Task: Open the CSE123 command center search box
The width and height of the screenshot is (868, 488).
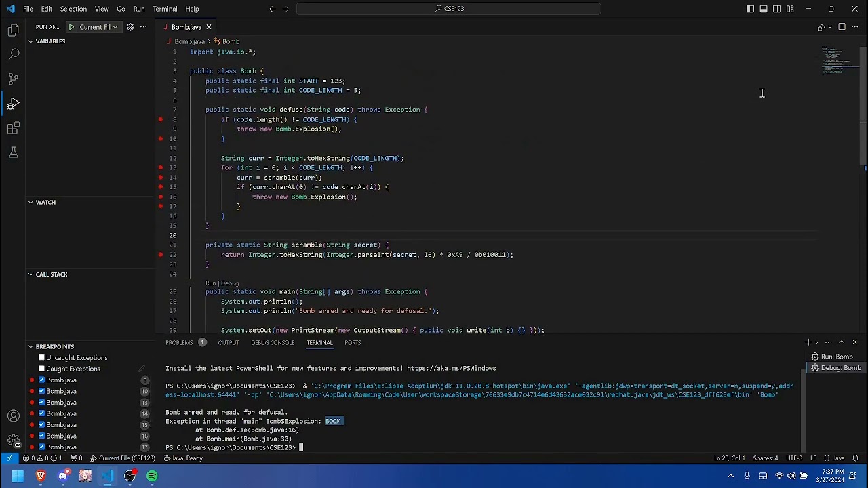Action: click(x=449, y=9)
